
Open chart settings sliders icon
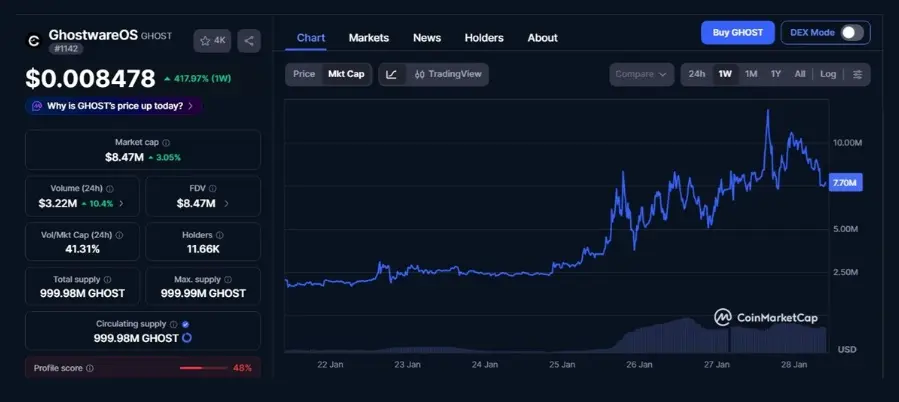pyautogui.click(x=858, y=74)
